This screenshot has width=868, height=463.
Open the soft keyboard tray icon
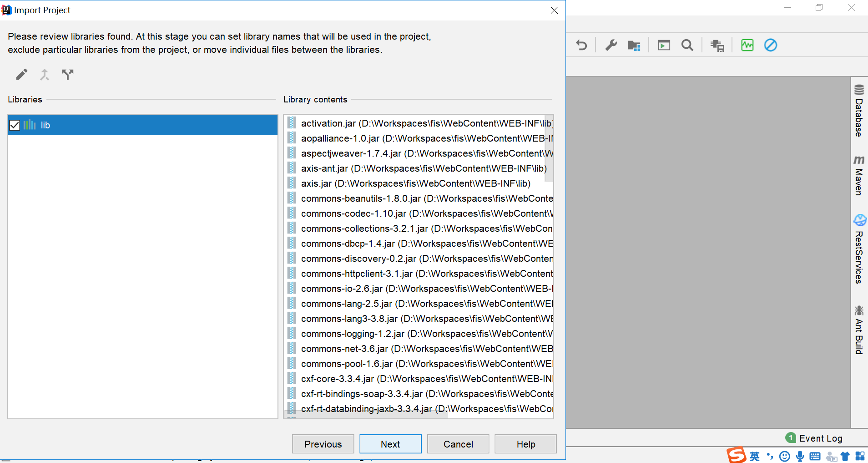pos(815,456)
